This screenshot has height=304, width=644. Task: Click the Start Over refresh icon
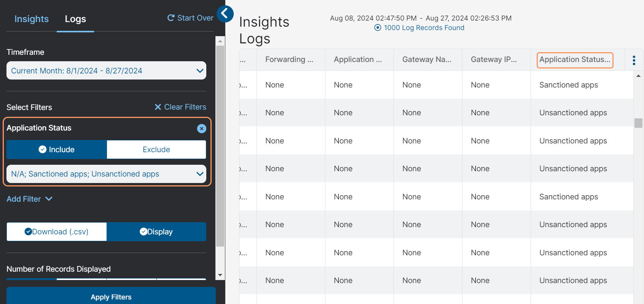tap(171, 18)
